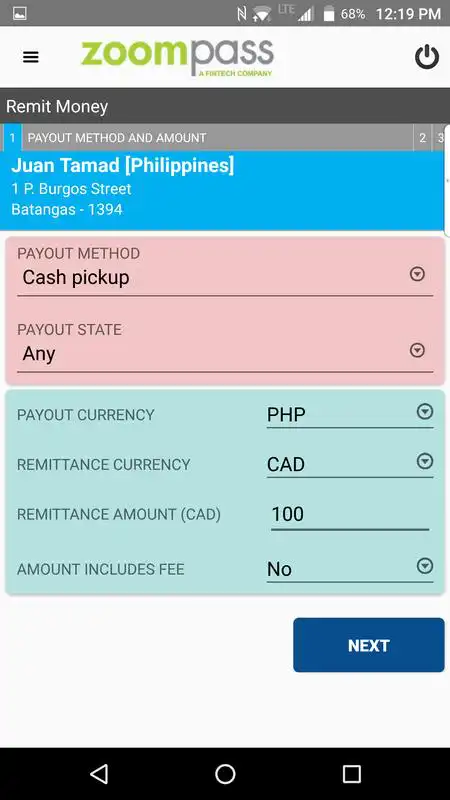This screenshot has width=450, height=800.
Task: Tap the NEXT button
Action: tap(368, 645)
